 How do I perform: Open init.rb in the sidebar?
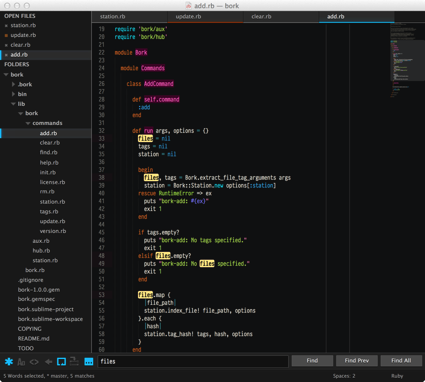pos(48,172)
